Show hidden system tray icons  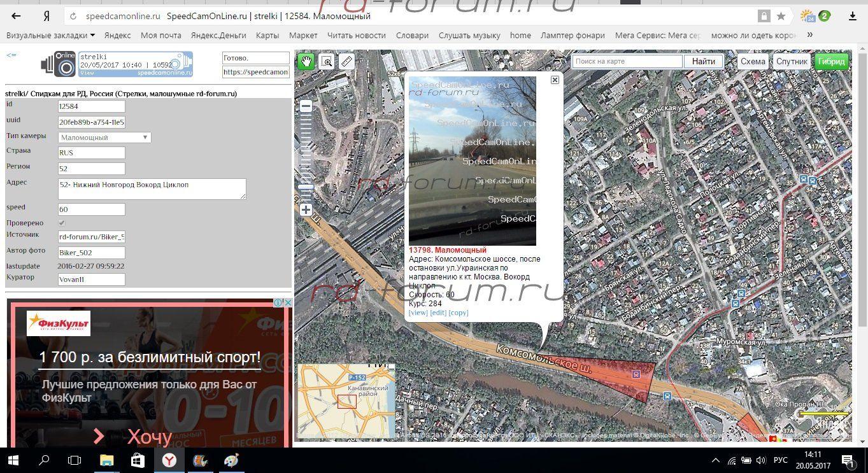[x=715, y=460]
